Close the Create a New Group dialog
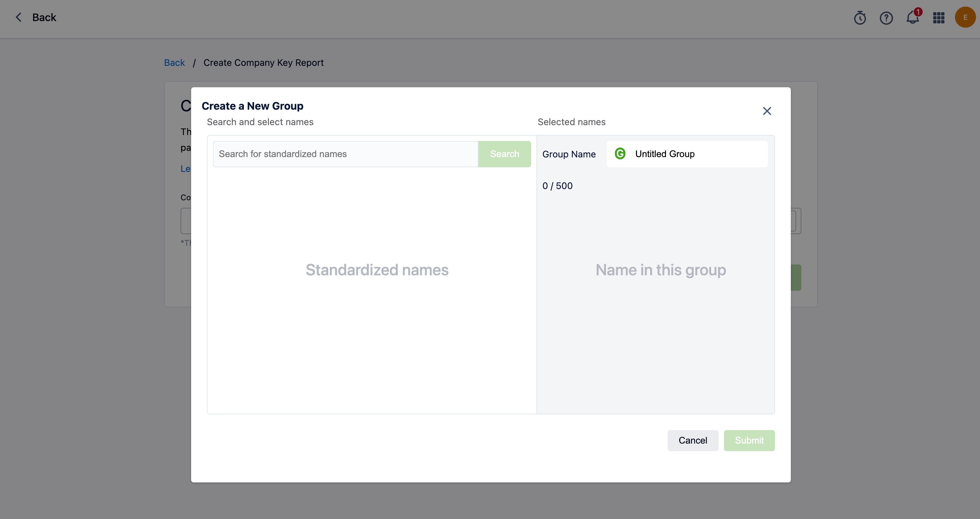980x519 pixels. click(x=766, y=111)
